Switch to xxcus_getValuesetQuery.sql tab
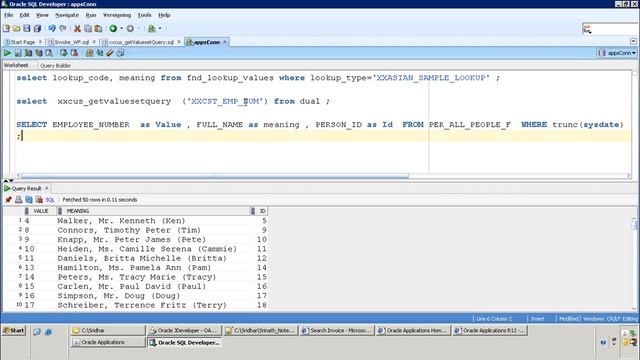This screenshot has height=360, width=640. (141, 42)
